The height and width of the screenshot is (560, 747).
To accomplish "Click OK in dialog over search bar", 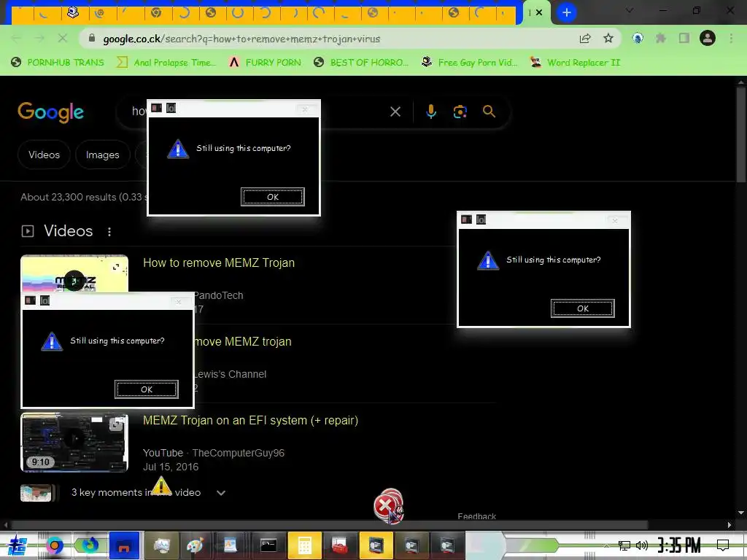I will pos(273,197).
